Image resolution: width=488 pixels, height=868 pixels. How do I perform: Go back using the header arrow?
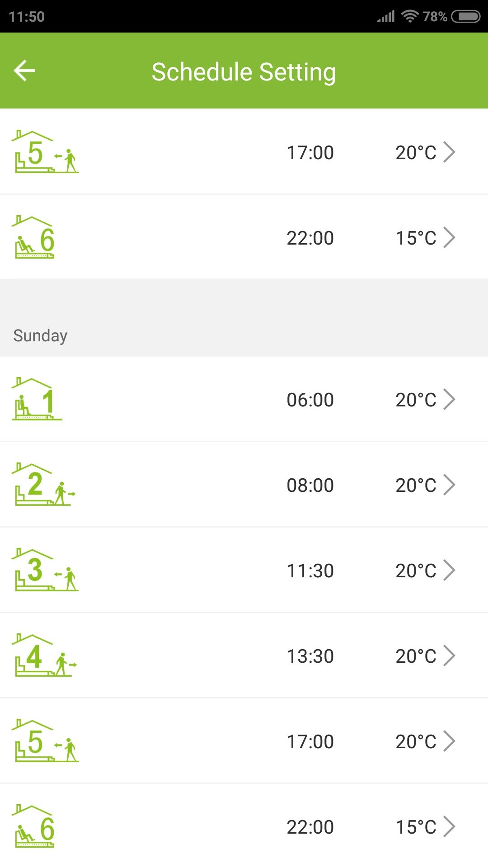[x=24, y=71]
